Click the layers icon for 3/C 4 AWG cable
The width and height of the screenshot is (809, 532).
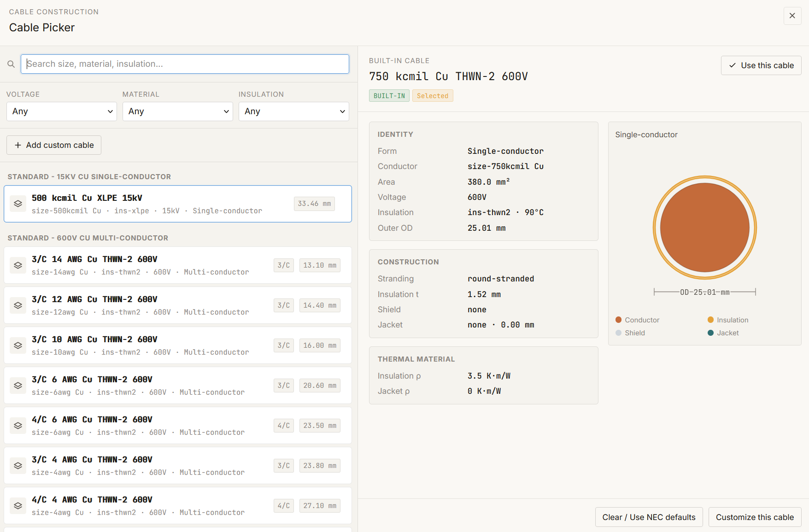(x=18, y=466)
